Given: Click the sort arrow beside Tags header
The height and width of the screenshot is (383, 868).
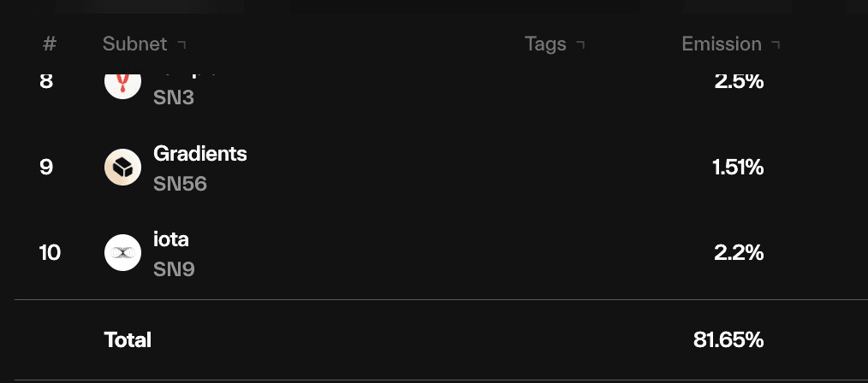Looking at the screenshot, I should point(580,44).
